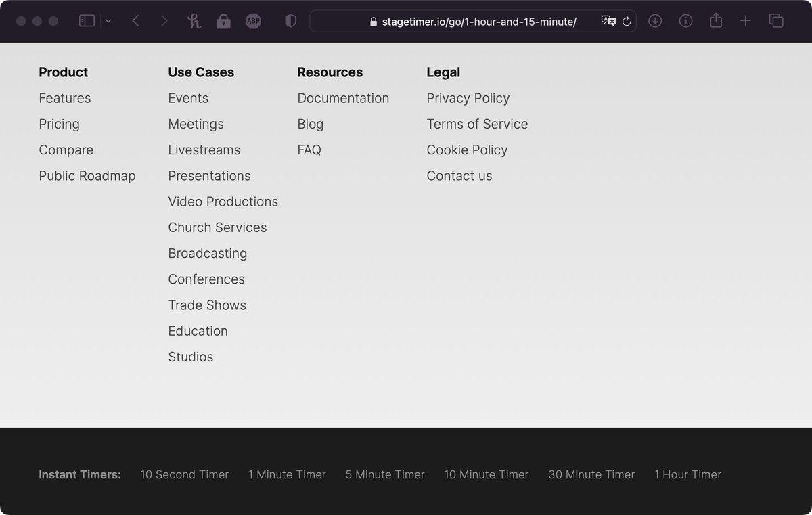Open a new tab with plus icon
This screenshot has width=812, height=515.
point(745,21)
